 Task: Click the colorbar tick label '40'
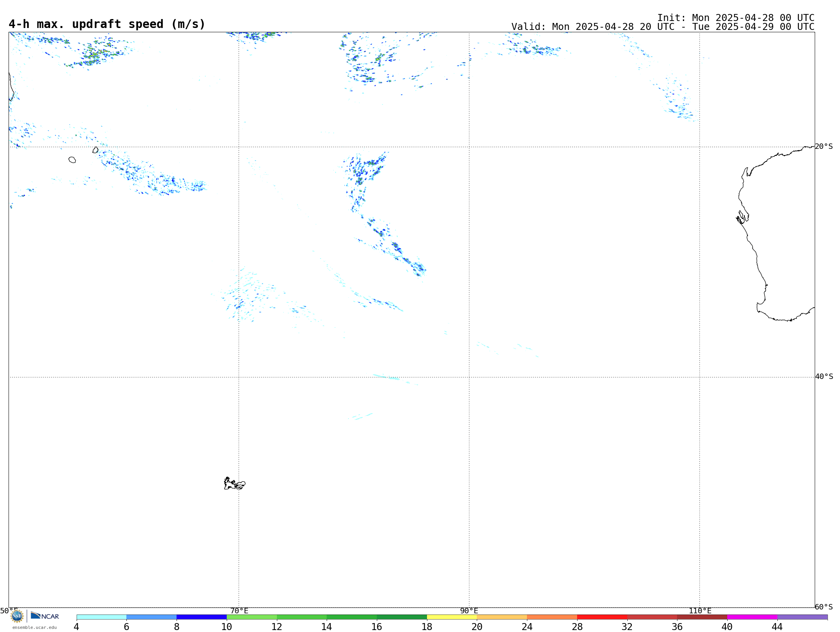(727, 627)
